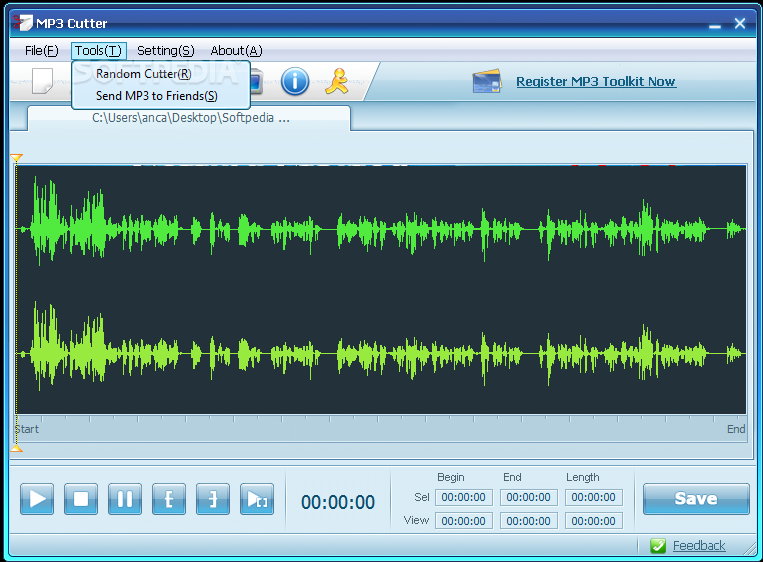Click the View Begin time field
Viewport: 763px width, 562px height.
pyautogui.click(x=464, y=521)
